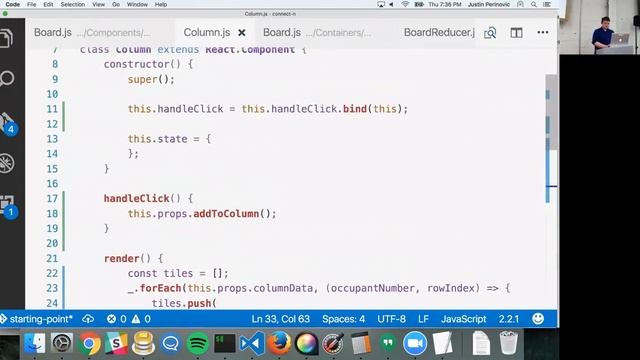Open the Window menu
The height and width of the screenshot is (360, 640).
pos(137,4)
